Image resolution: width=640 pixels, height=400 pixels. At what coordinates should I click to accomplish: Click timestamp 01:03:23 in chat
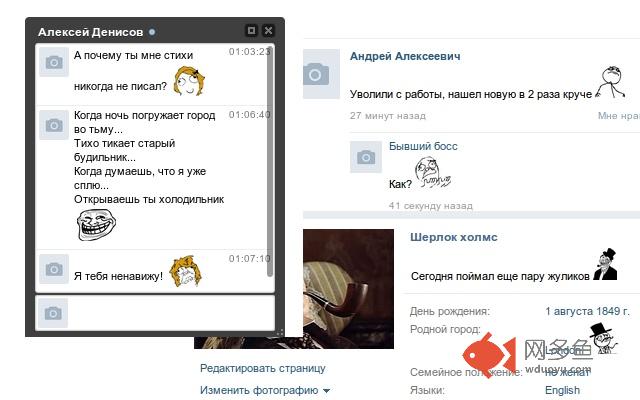coord(249,52)
